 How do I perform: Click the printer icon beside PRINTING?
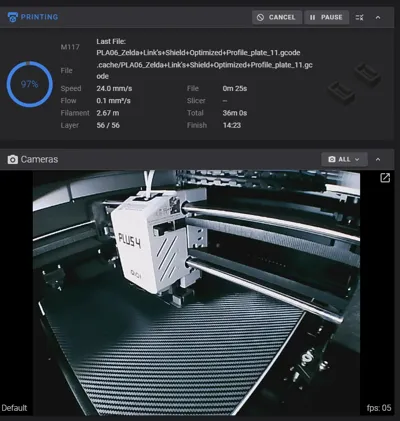[13, 17]
